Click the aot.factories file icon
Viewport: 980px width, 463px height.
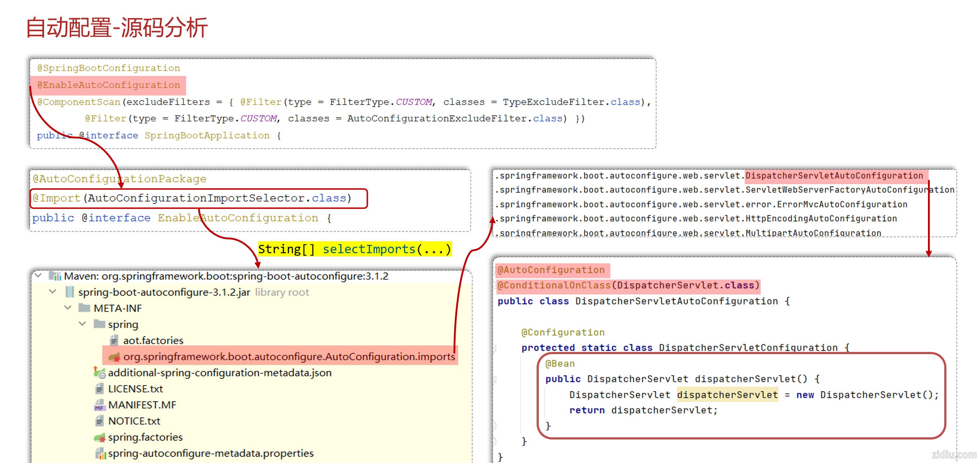click(x=114, y=340)
